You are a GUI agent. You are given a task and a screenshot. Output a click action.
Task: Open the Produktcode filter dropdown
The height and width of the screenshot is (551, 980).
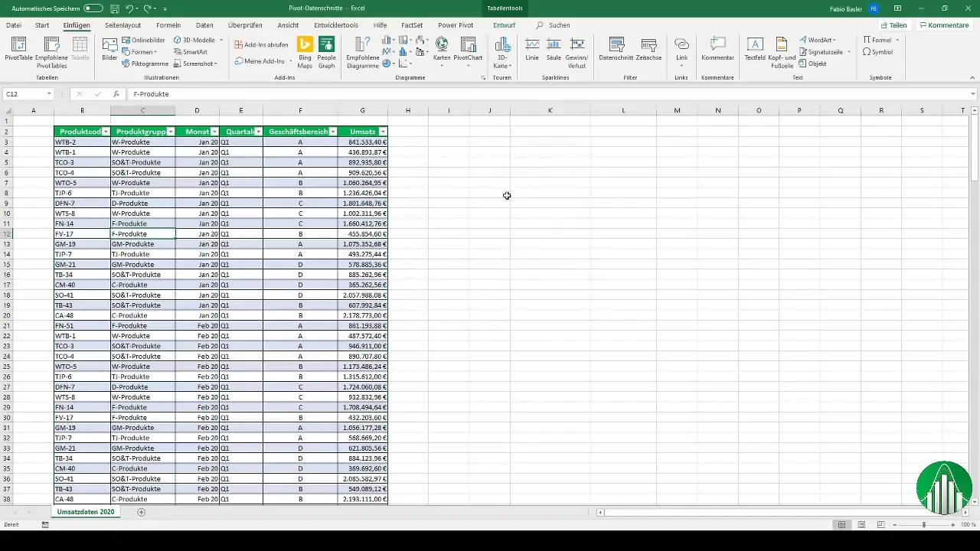[106, 132]
